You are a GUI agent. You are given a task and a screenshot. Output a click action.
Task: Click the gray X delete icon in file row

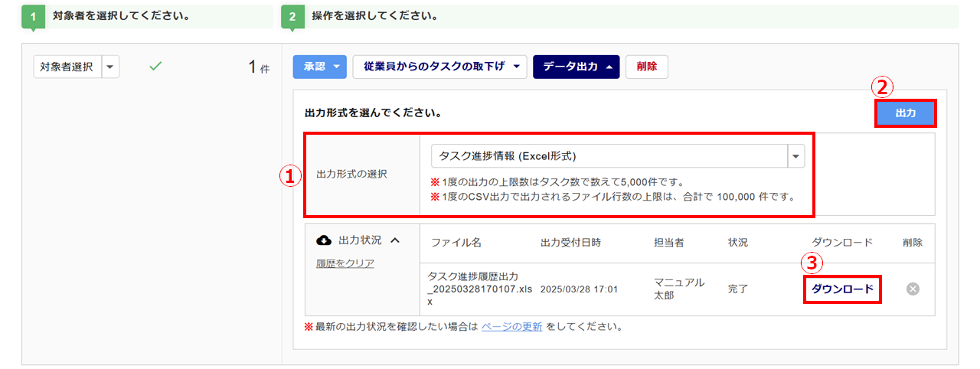pyautogui.click(x=913, y=289)
